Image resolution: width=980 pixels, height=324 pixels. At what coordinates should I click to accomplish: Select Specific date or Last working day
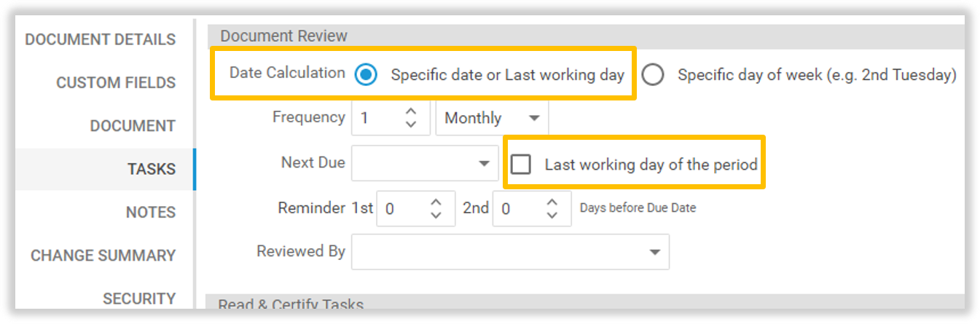366,74
